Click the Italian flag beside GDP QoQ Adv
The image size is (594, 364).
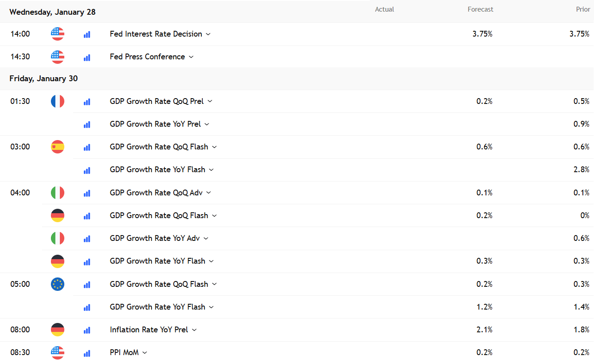[58, 193]
